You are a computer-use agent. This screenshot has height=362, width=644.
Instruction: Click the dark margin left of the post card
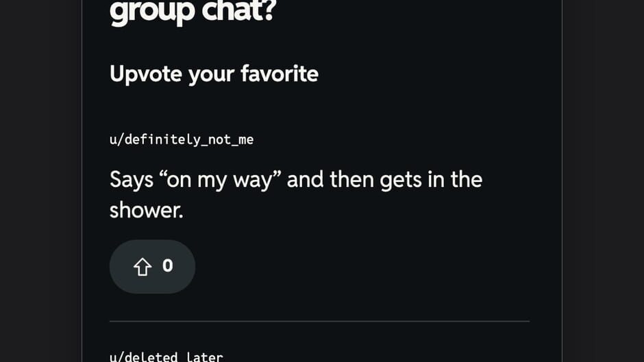click(40, 181)
